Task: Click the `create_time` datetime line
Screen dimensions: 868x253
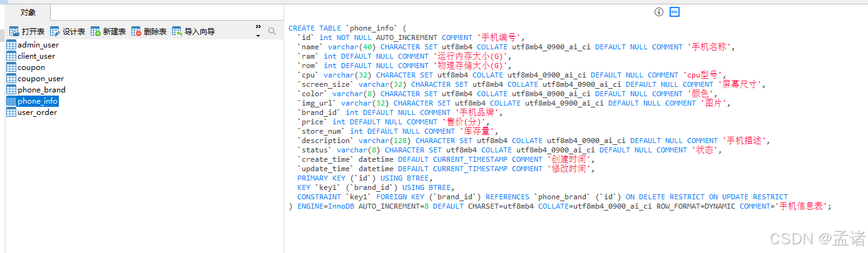Action: 446,159
